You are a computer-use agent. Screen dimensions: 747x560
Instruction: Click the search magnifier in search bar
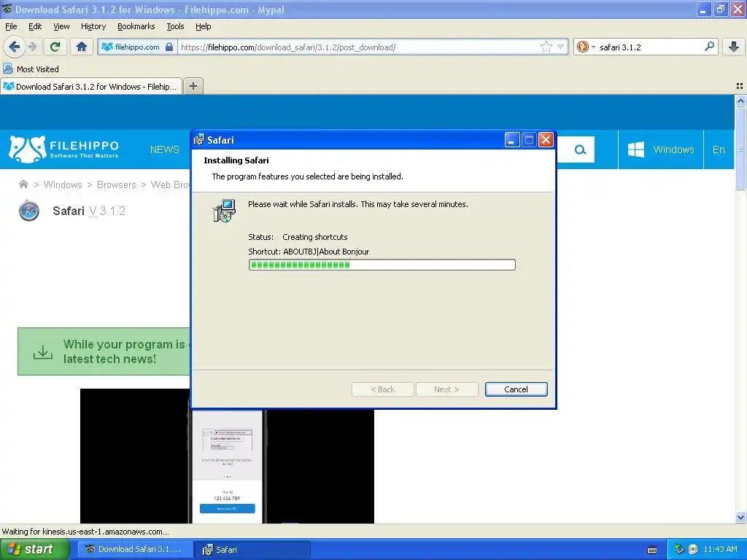tap(709, 46)
